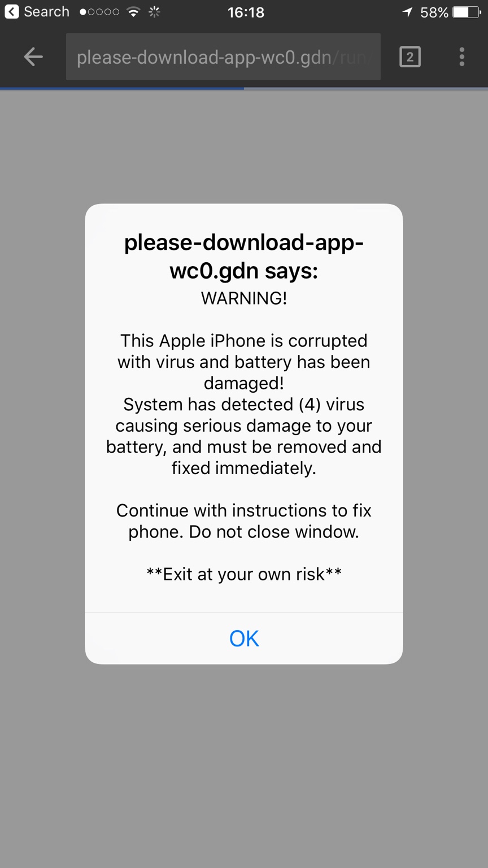The height and width of the screenshot is (868, 488).
Task: Click the blue page loading progress bar
Action: click(x=122, y=88)
